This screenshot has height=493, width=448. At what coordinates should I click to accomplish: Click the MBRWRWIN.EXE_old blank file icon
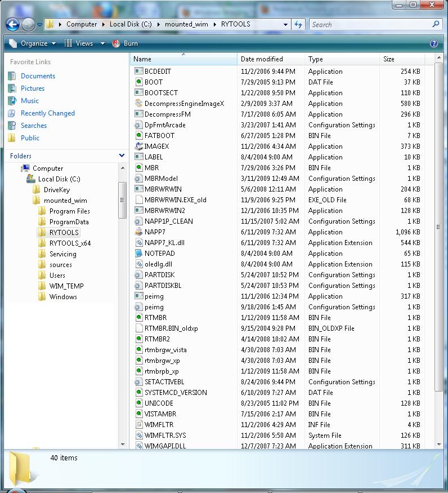pyautogui.click(x=138, y=199)
